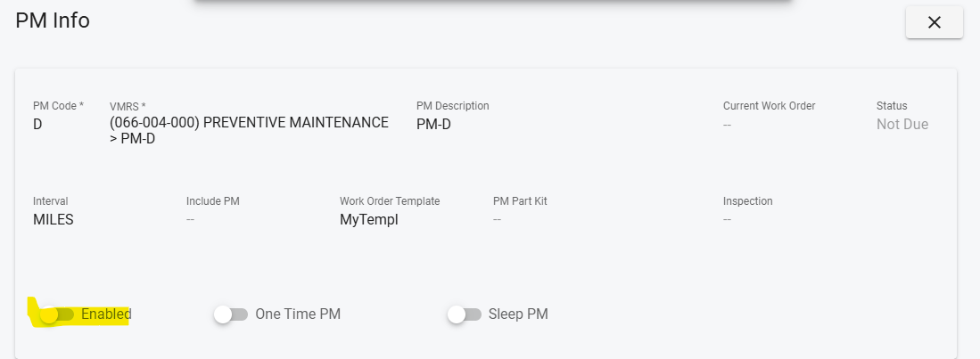Click the PM Info dialog title

(53, 20)
